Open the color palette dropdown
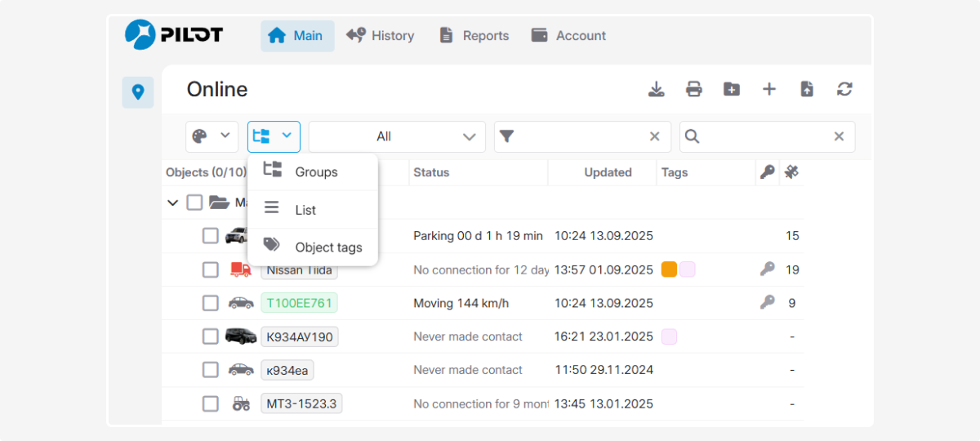The height and width of the screenshot is (441, 980). coord(212,136)
